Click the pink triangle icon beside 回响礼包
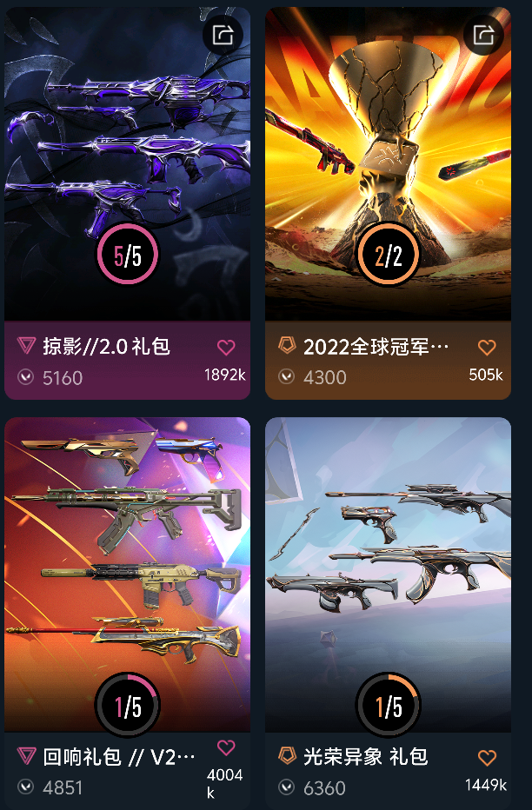This screenshot has width=532, height=810. pyautogui.click(x=26, y=755)
